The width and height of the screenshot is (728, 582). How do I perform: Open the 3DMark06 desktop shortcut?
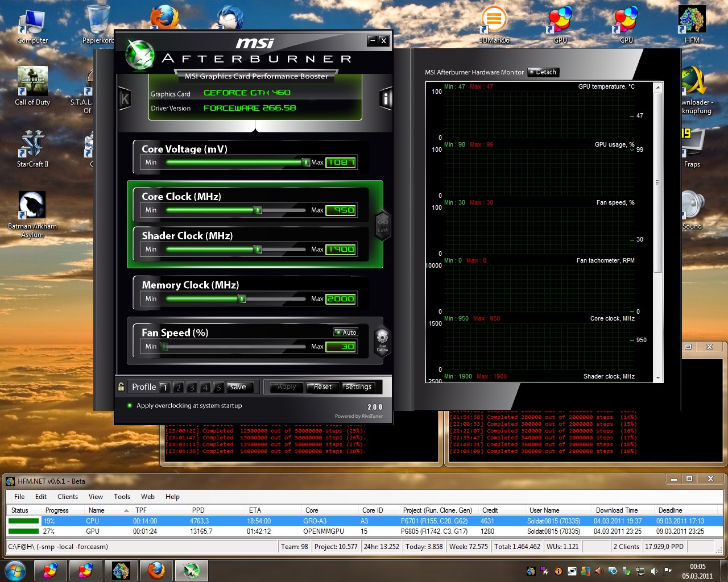[x=494, y=25]
